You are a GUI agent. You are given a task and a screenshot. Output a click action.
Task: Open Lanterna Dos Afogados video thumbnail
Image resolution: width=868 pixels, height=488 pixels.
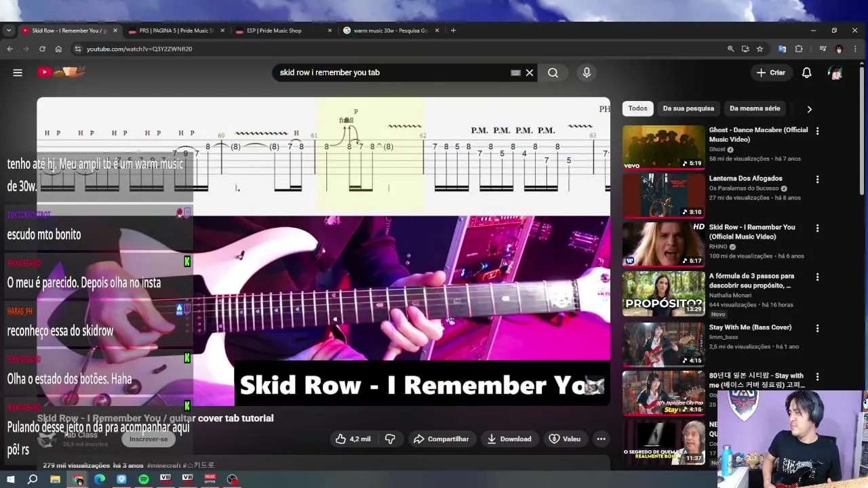pyautogui.click(x=664, y=196)
